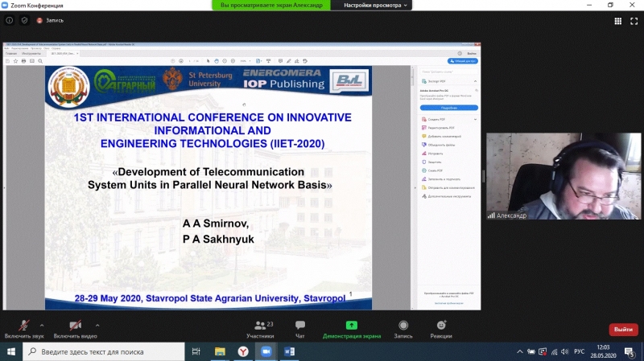
Task: Click Войти sign-in link in Acrobat
Action: coord(472,53)
